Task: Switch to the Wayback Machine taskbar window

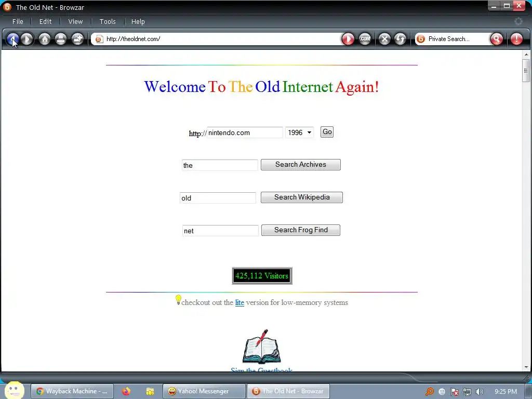Action: tap(72, 391)
